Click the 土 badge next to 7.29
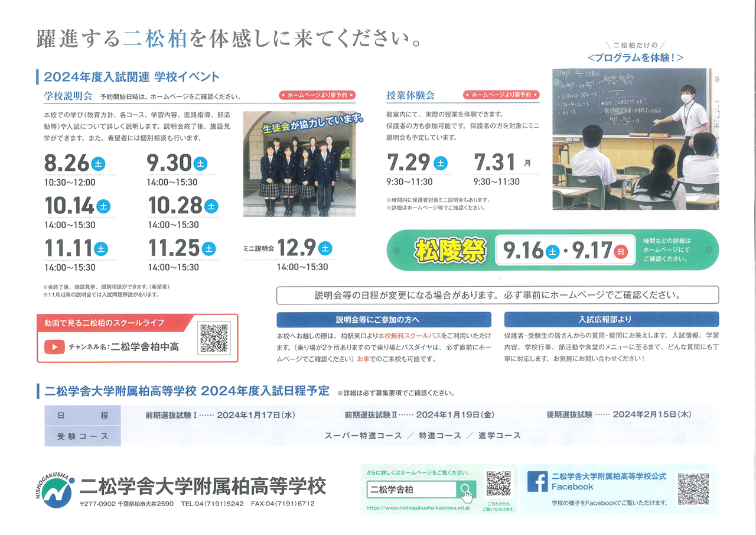Viewport: 756px width, 535px height. pyautogui.click(x=441, y=163)
